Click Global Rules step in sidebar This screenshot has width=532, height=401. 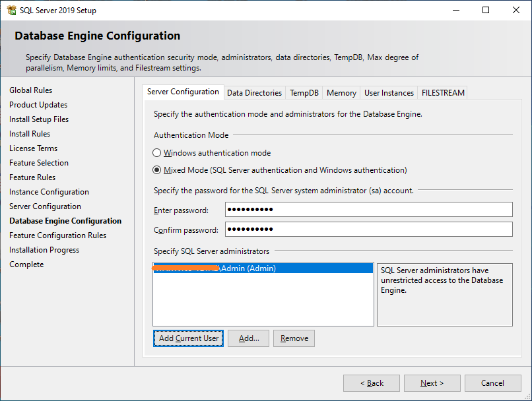coord(31,90)
